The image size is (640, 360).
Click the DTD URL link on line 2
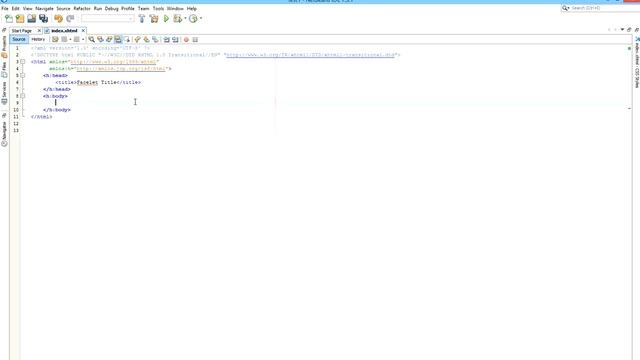[311, 55]
